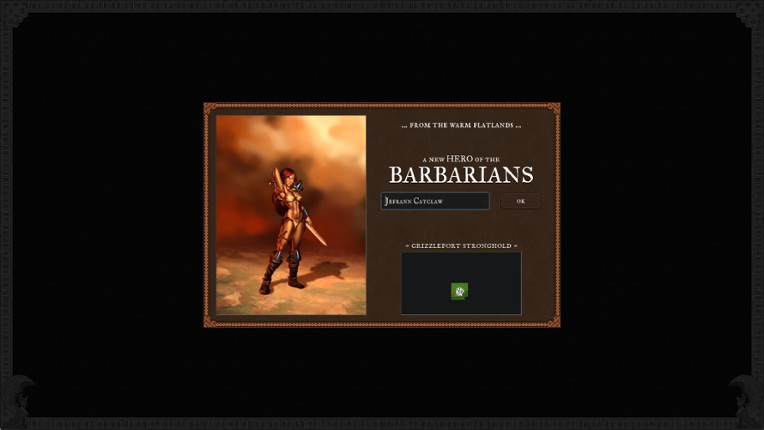The width and height of the screenshot is (764, 430).
Task: Click the "BARBARIANS" title text
Action: [461, 175]
